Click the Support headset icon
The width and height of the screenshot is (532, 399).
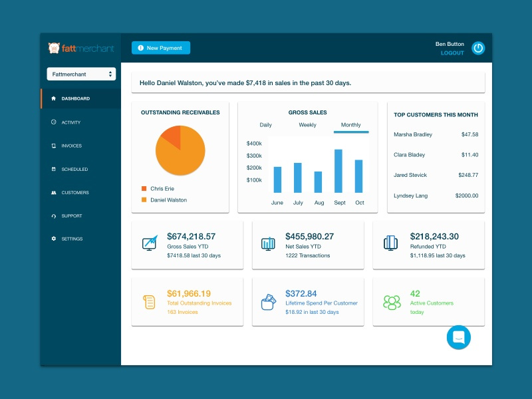(53, 215)
